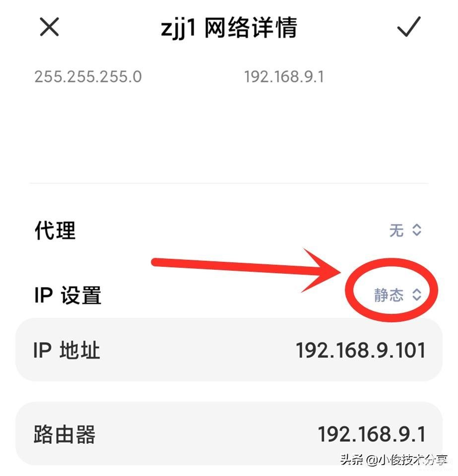
Task: Tap the 无 proxy value text
Action: [x=396, y=230]
